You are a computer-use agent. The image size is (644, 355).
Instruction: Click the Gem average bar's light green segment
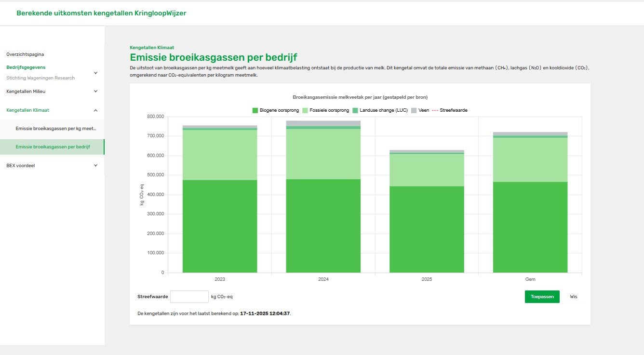530,159
